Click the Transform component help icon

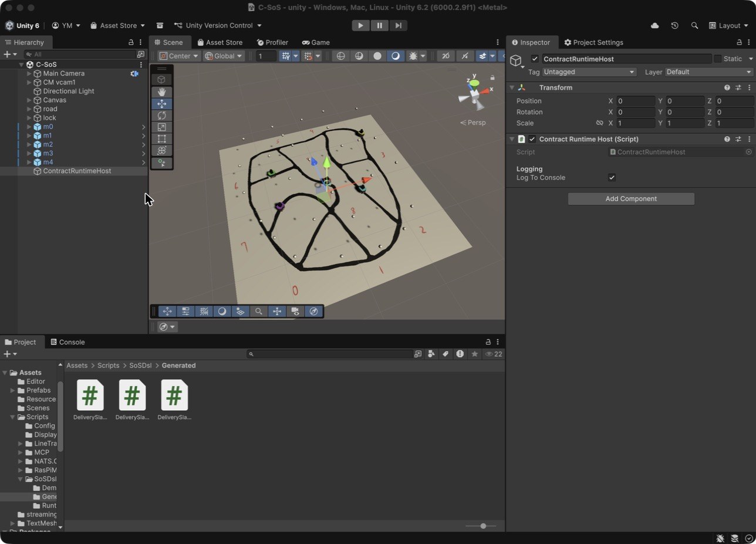727,87
